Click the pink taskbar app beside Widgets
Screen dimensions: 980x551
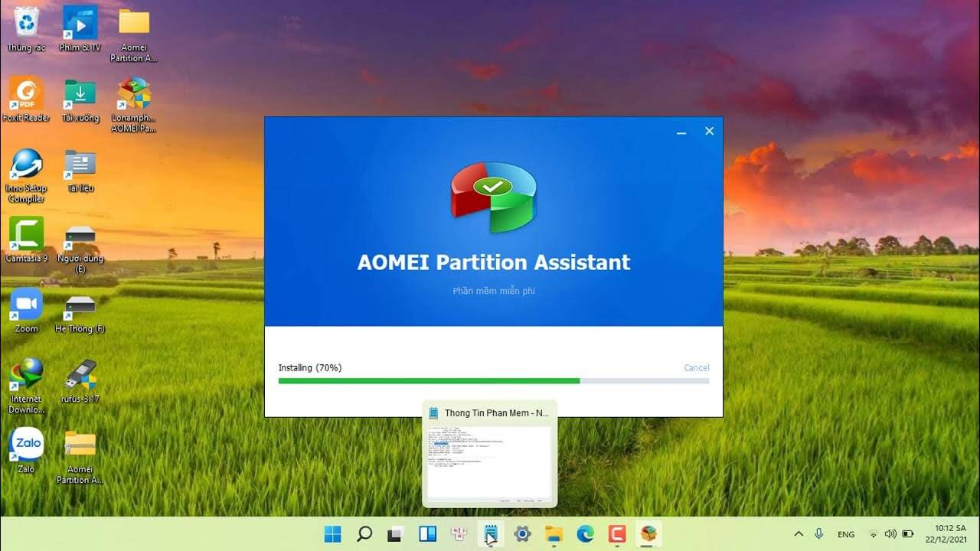tap(459, 534)
